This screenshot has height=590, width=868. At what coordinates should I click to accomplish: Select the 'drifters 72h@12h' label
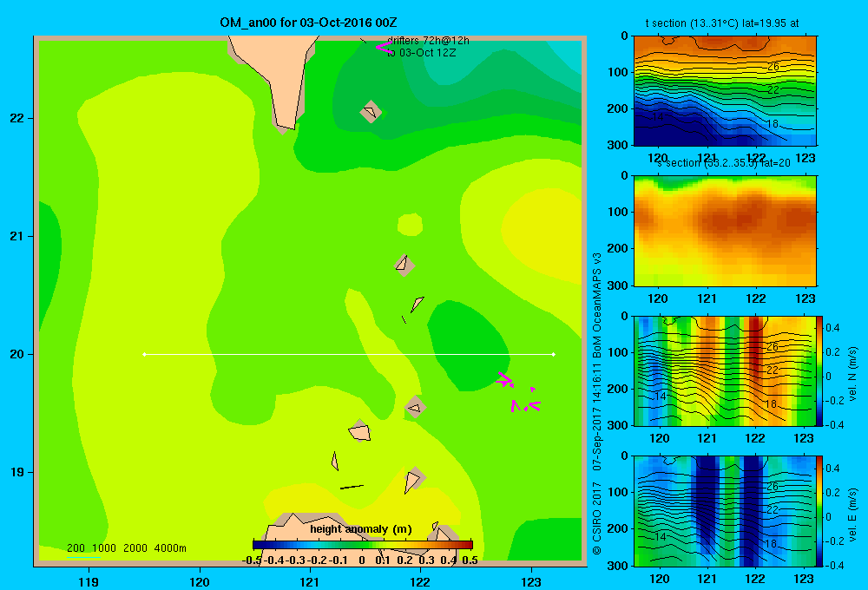coord(428,41)
